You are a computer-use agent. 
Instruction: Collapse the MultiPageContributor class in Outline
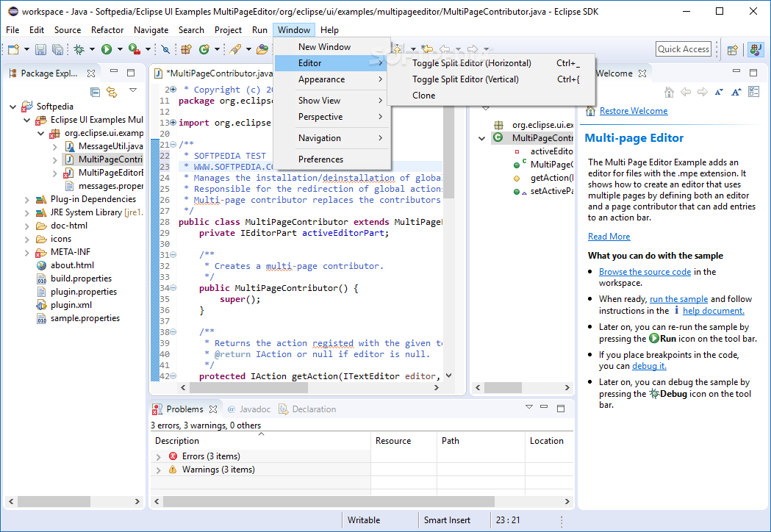coord(482,139)
